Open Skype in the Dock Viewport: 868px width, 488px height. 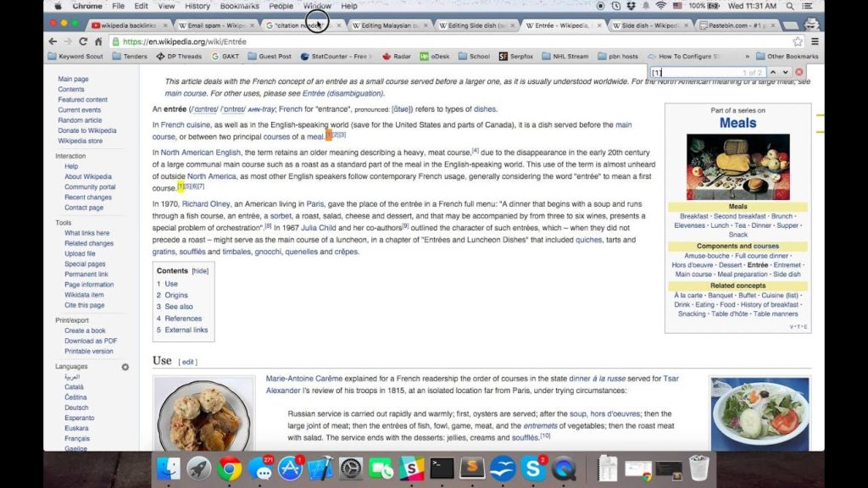click(x=533, y=469)
